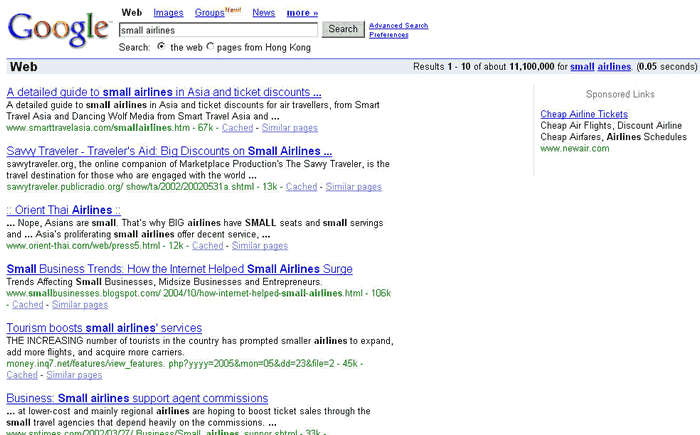View Cached version of Orient Thai result
The image size is (700, 435).
pos(208,246)
